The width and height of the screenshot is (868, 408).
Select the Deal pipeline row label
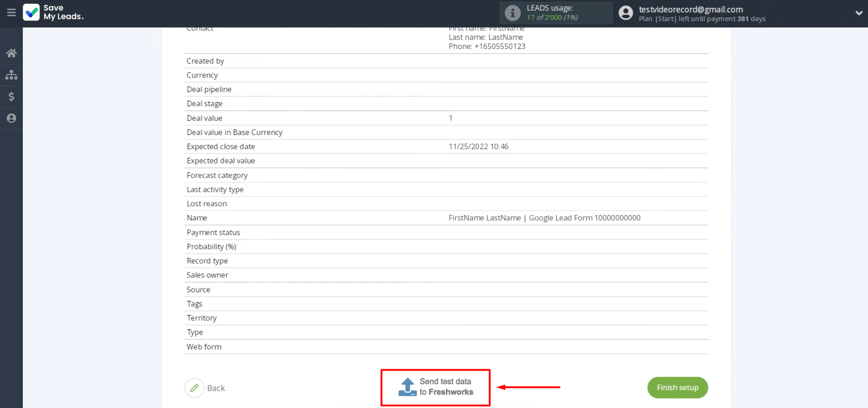click(209, 89)
